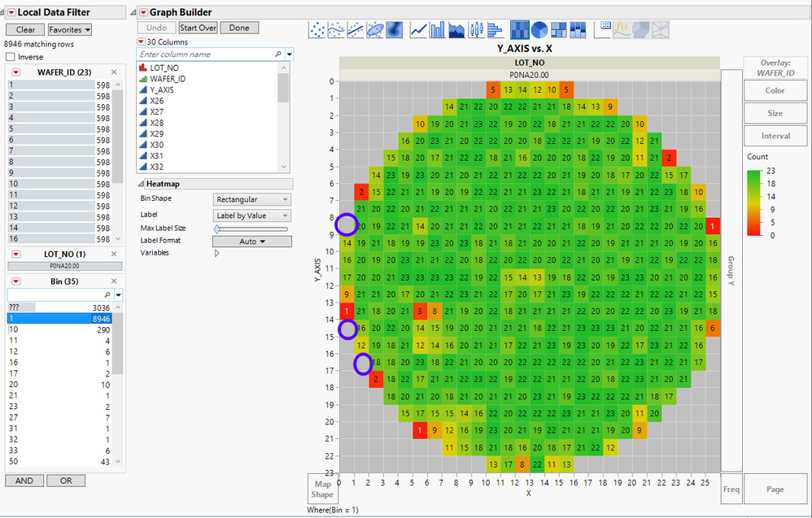Select the Points scatter plot element icon
The width and height of the screenshot is (812, 518).
[x=318, y=30]
